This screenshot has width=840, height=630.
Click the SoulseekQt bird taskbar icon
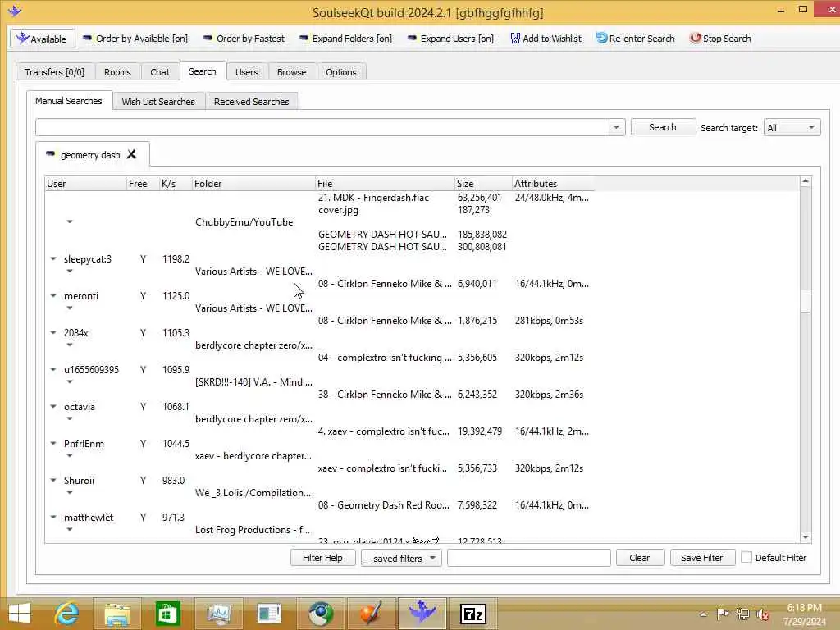(422, 614)
